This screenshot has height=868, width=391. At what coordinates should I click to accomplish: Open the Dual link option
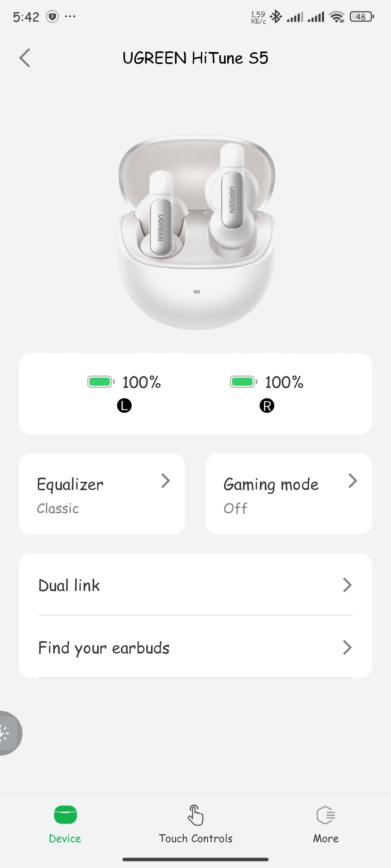click(69, 585)
